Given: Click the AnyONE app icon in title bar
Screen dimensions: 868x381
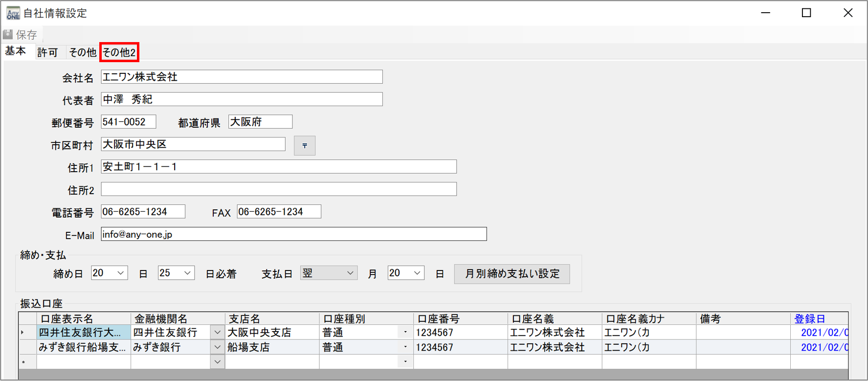Looking at the screenshot, I should coord(13,13).
